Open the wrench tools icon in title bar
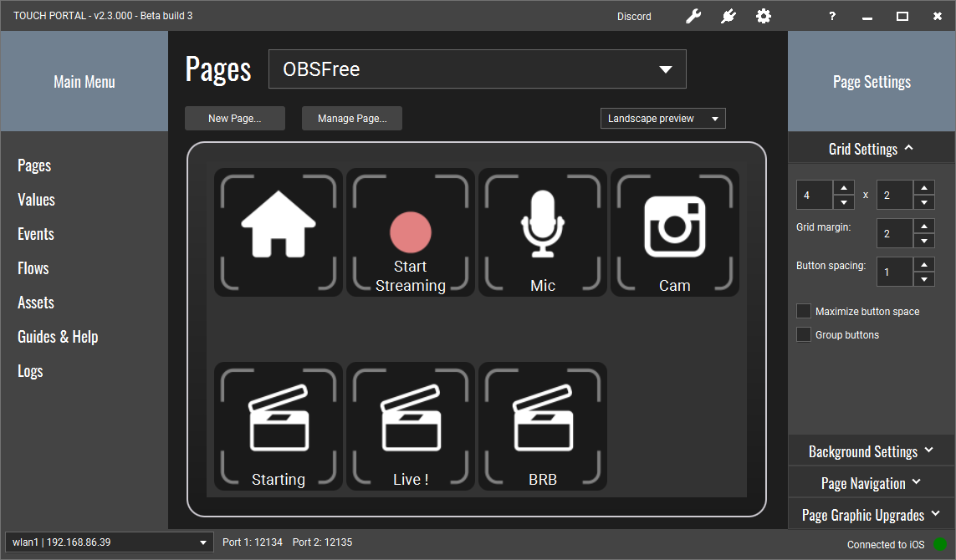956x560 pixels. pyautogui.click(x=693, y=16)
